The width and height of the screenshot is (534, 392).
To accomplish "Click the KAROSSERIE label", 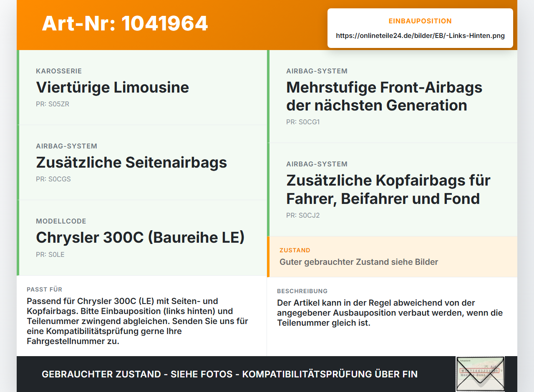I will tap(59, 71).
